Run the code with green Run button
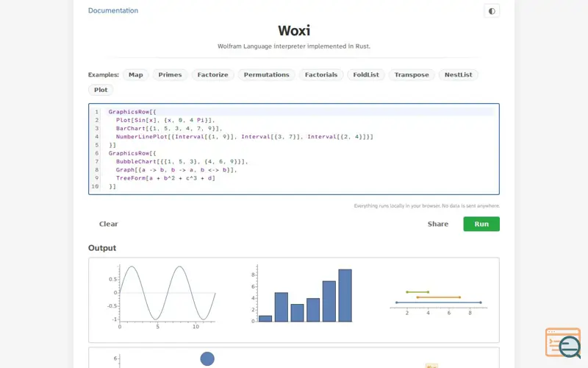This screenshot has width=588, height=368. pyautogui.click(x=481, y=224)
